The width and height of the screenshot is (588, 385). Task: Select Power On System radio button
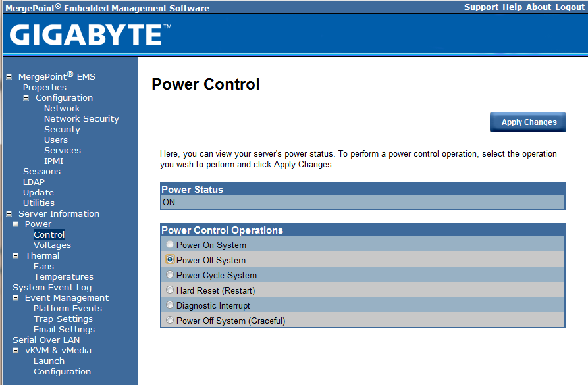[x=170, y=244]
